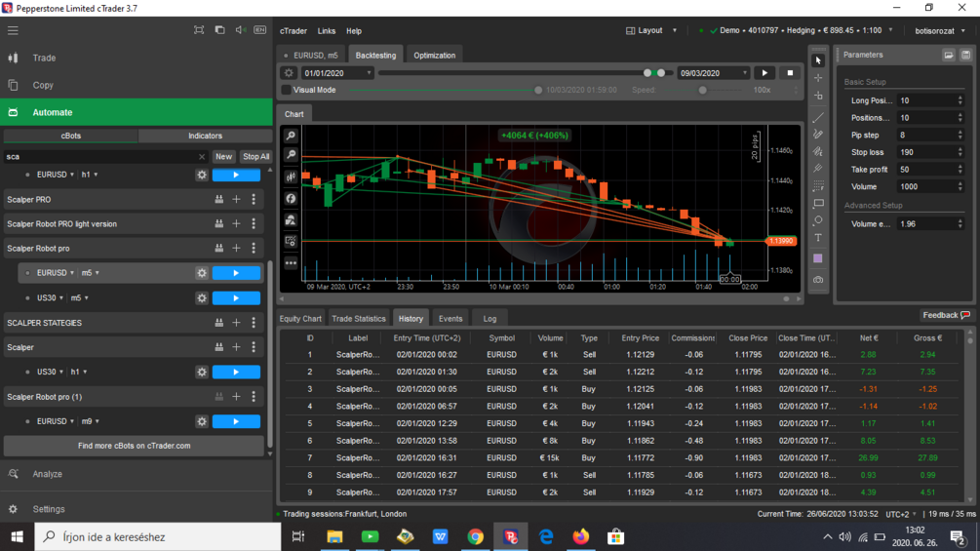Open the cTrader menu
This screenshot has height=551, width=980.
click(x=294, y=30)
